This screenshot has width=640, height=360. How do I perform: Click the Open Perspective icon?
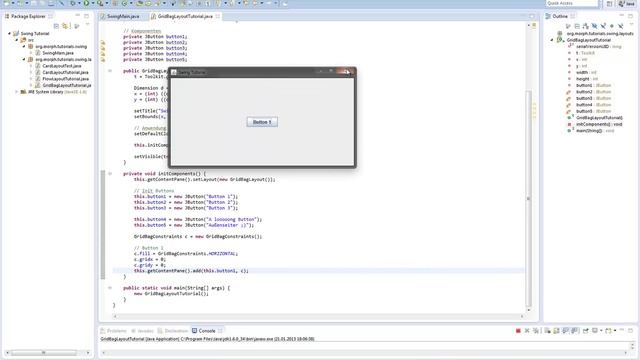pyautogui.click(x=609, y=4)
